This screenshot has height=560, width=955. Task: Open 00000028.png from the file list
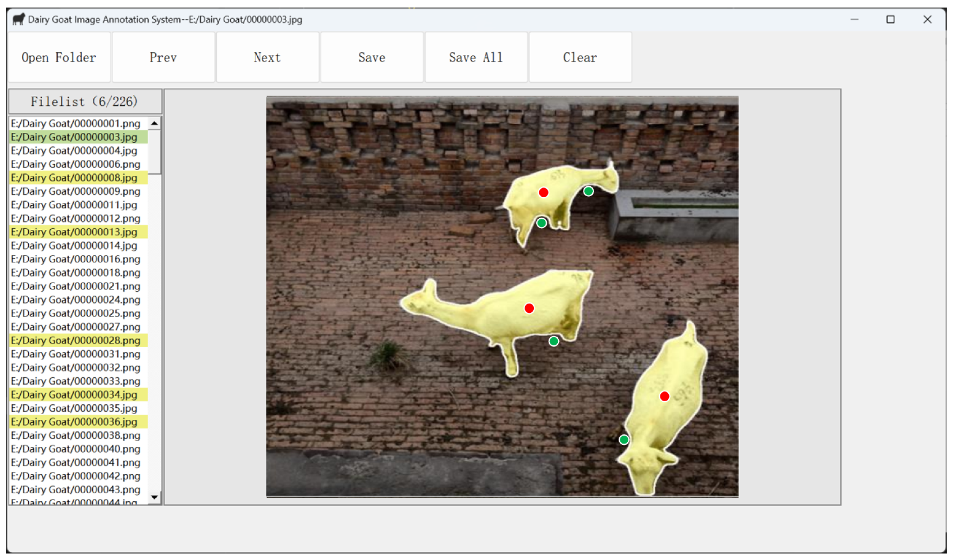pyautogui.click(x=76, y=341)
